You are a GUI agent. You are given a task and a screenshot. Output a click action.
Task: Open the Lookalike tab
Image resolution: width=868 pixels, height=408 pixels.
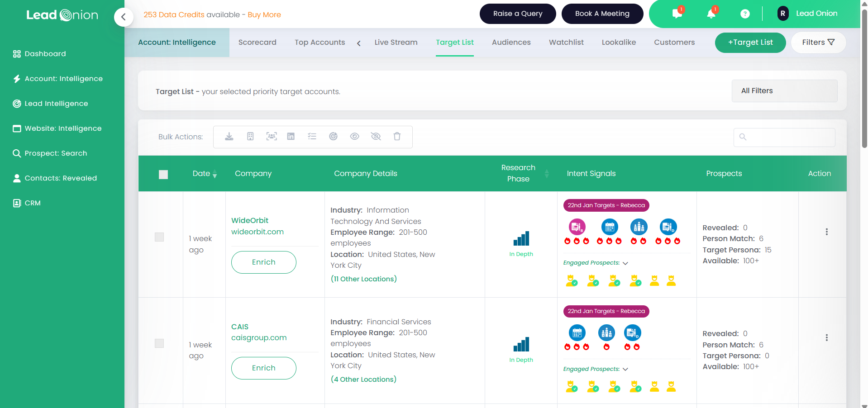(x=619, y=43)
